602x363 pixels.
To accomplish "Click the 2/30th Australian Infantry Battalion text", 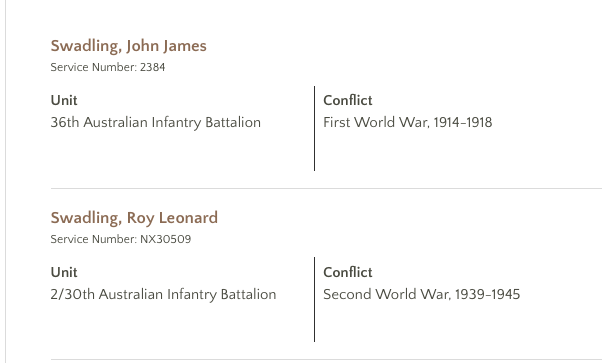I will (x=163, y=295).
